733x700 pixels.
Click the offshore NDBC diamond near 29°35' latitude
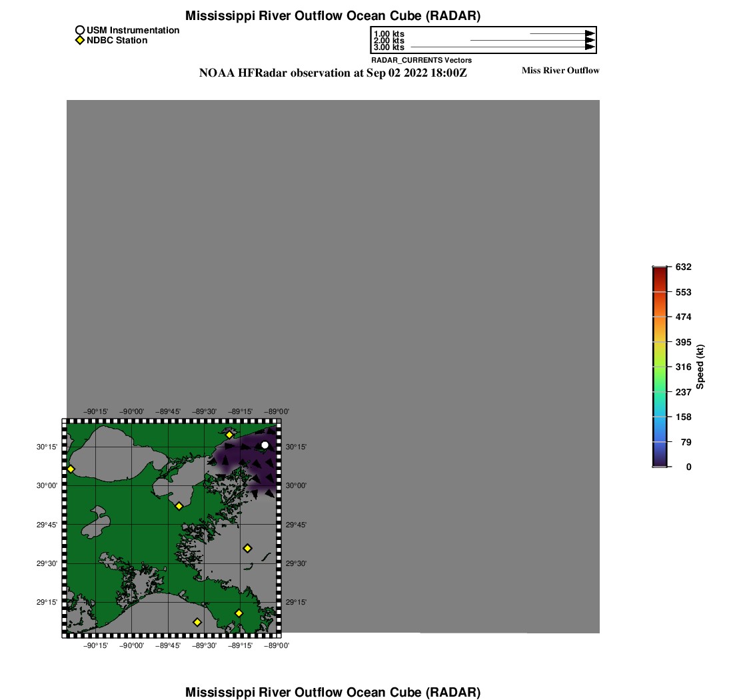pos(247,548)
